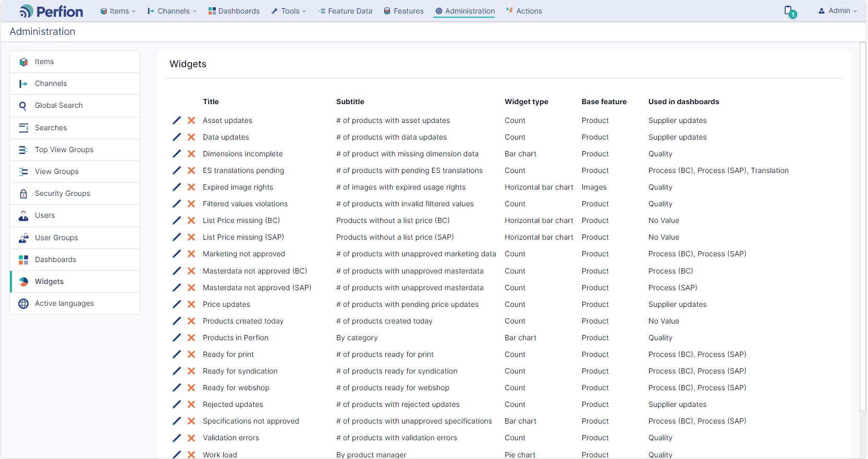
Task: Edit the Masterdata not approved (BC) widget
Action: pyautogui.click(x=177, y=271)
